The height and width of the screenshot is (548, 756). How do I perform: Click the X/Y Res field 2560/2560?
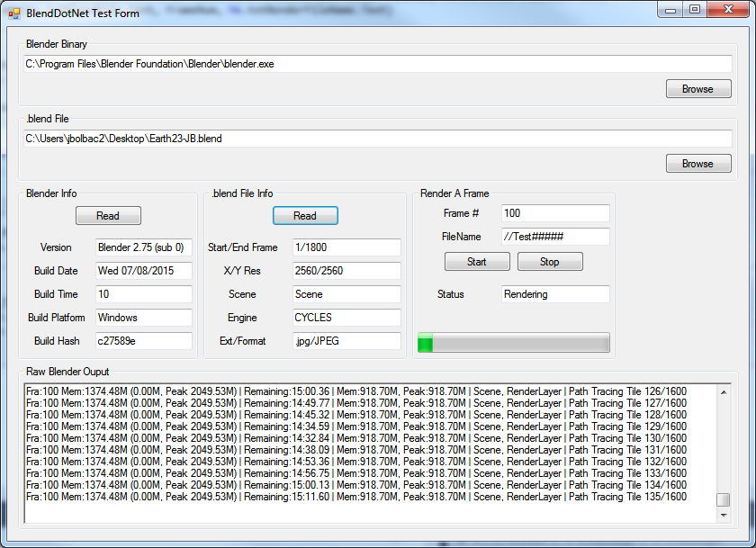[346, 270]
